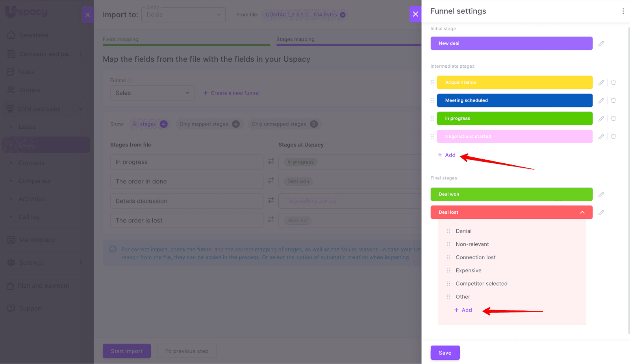This screenshot has width=630, height=364.
Task: Show only mapped stages filter
Action: [209, 124]
